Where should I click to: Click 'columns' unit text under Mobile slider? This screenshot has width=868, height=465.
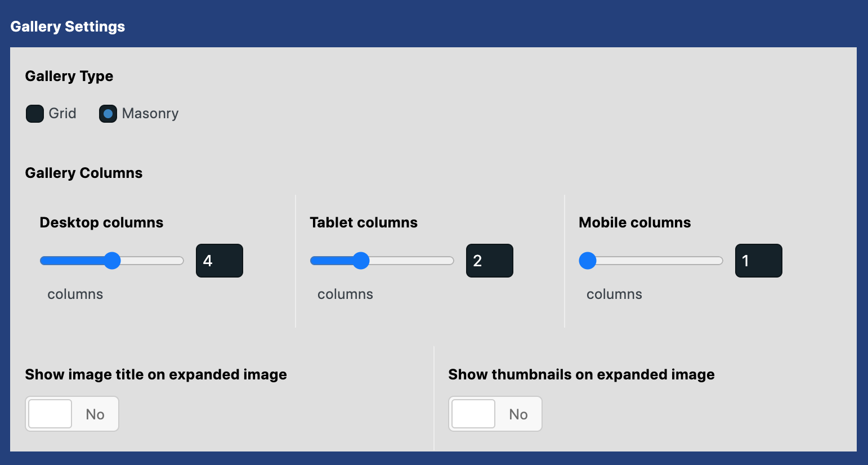click(615, 294)
